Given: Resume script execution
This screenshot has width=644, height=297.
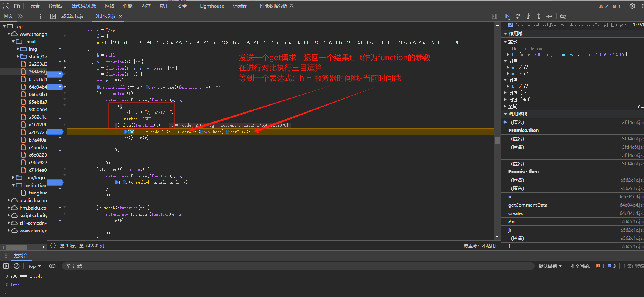Looking at the screenshot, I should coord(507,16).
